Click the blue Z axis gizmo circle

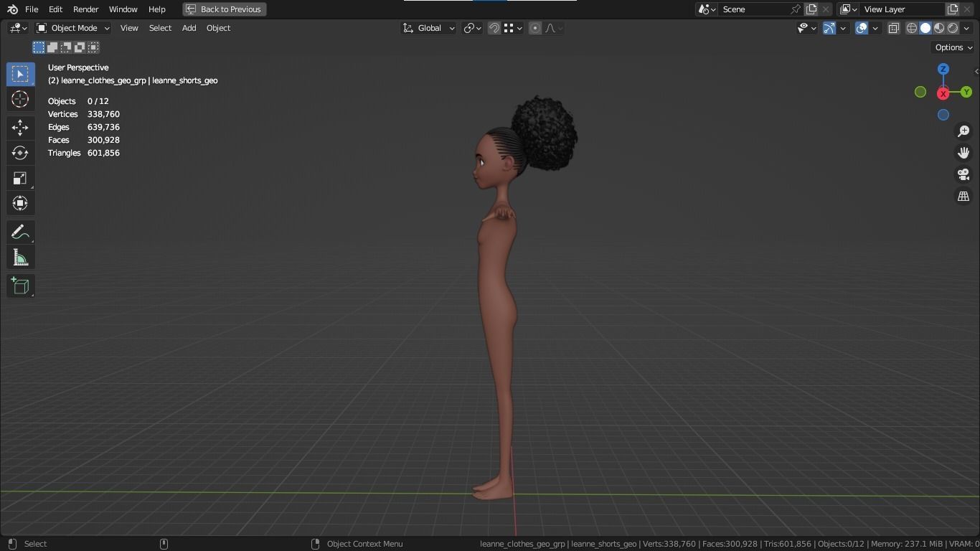tap(943, 69)
